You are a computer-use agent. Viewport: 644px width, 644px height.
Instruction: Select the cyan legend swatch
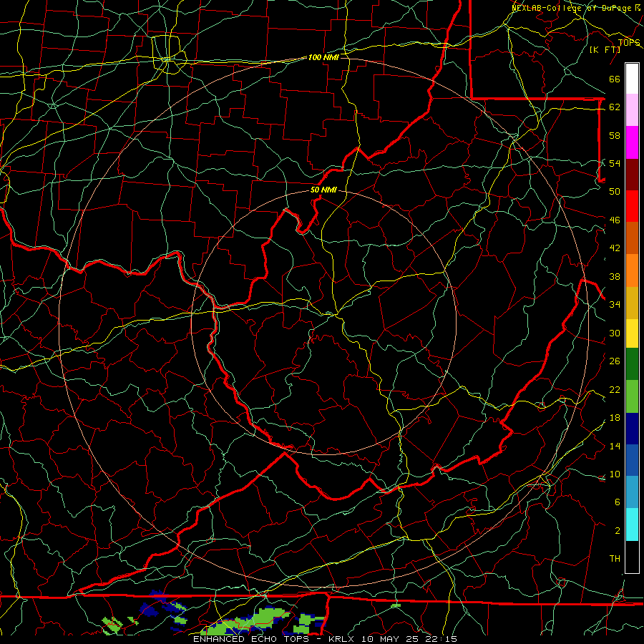tap(632, 525)
